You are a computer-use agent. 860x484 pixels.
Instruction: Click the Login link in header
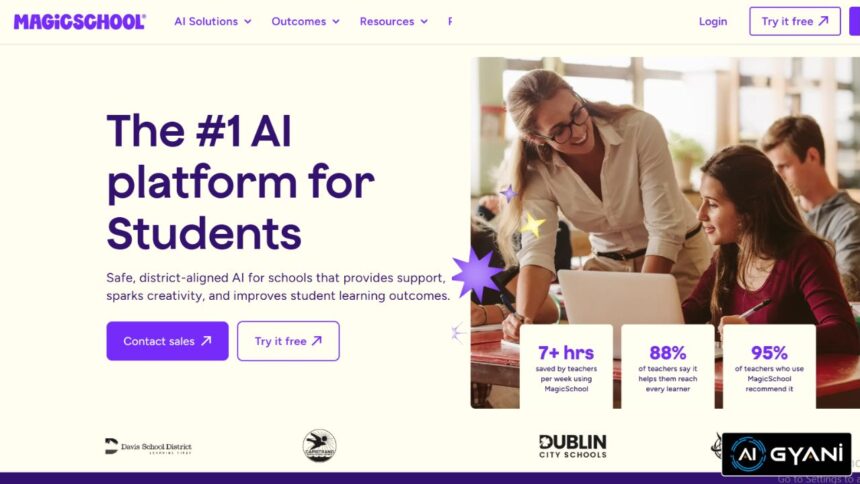[712, 21]
